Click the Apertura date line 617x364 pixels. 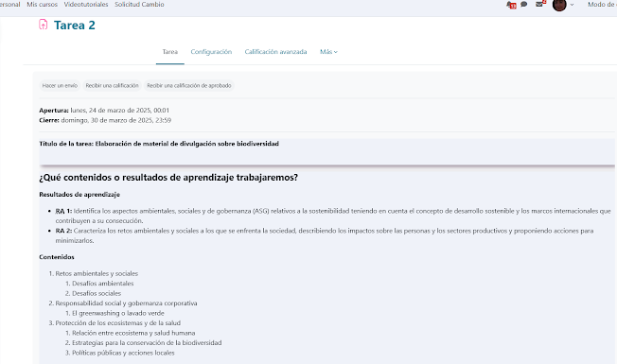click(104, 111)
